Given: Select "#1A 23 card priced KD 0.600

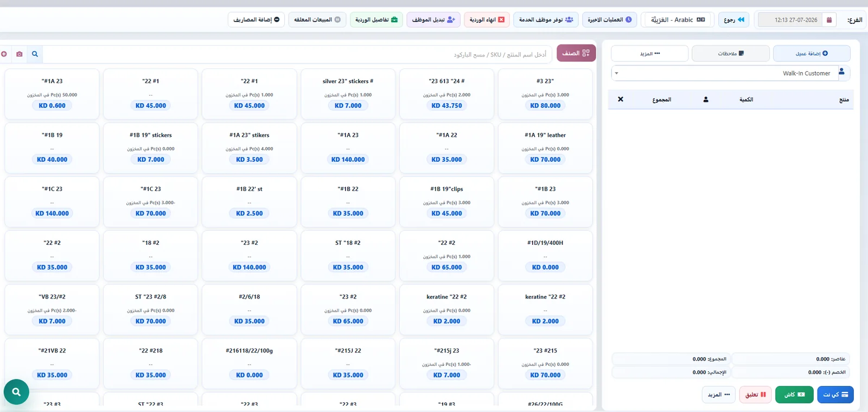Looking at the screenshot, I should (52, 94).
